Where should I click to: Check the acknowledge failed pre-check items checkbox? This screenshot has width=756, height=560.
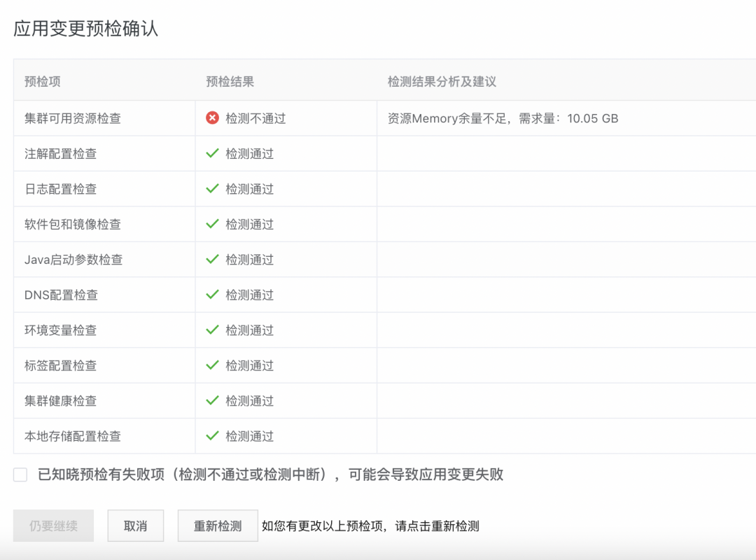[x=20, y=475]
